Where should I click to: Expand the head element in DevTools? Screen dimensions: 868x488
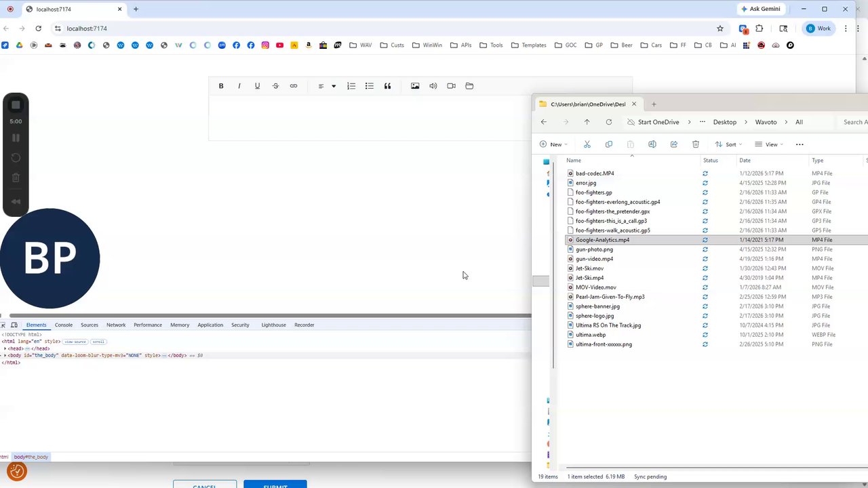(x=5, y=348)
